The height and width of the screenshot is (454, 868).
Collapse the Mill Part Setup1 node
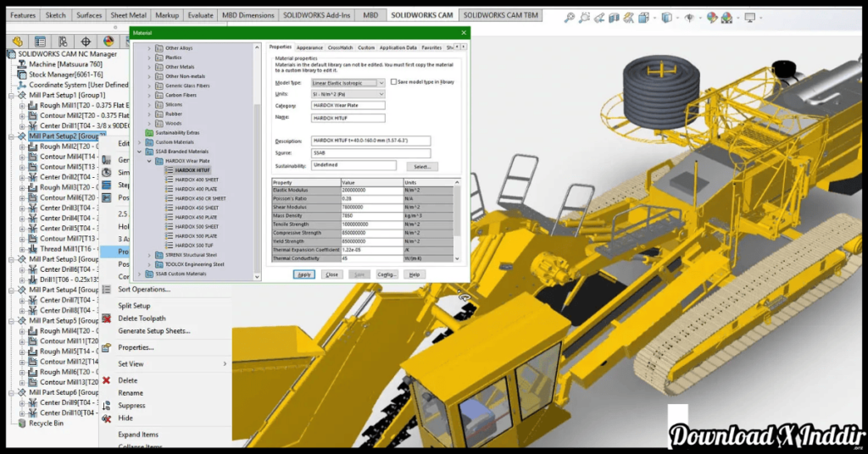(11, 95)
